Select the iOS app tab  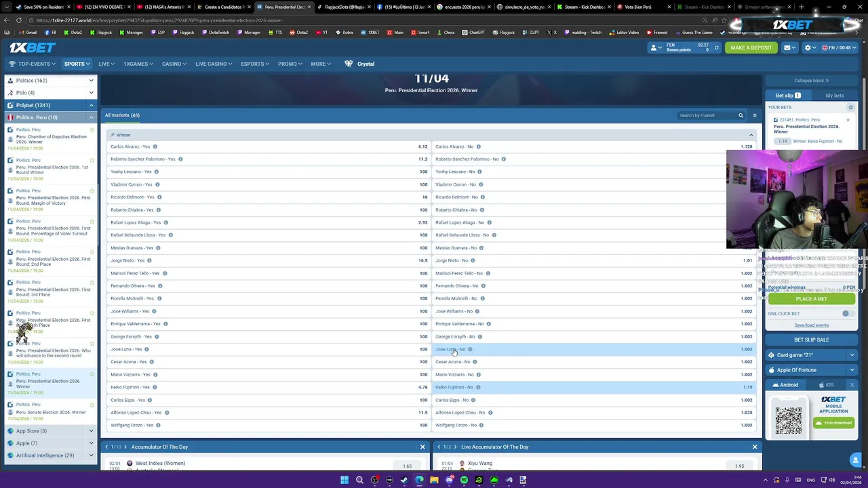(827, 385)
